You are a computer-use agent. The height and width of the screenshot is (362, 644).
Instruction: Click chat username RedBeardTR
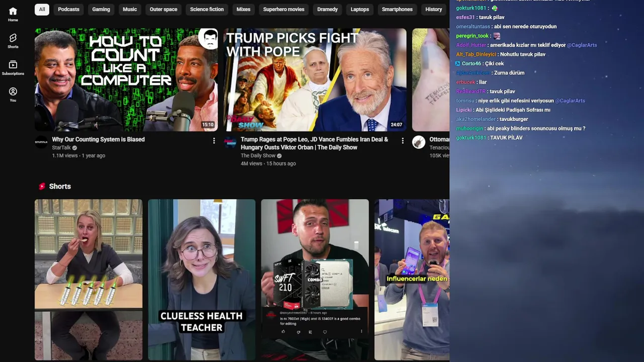(x=471, y=92)
